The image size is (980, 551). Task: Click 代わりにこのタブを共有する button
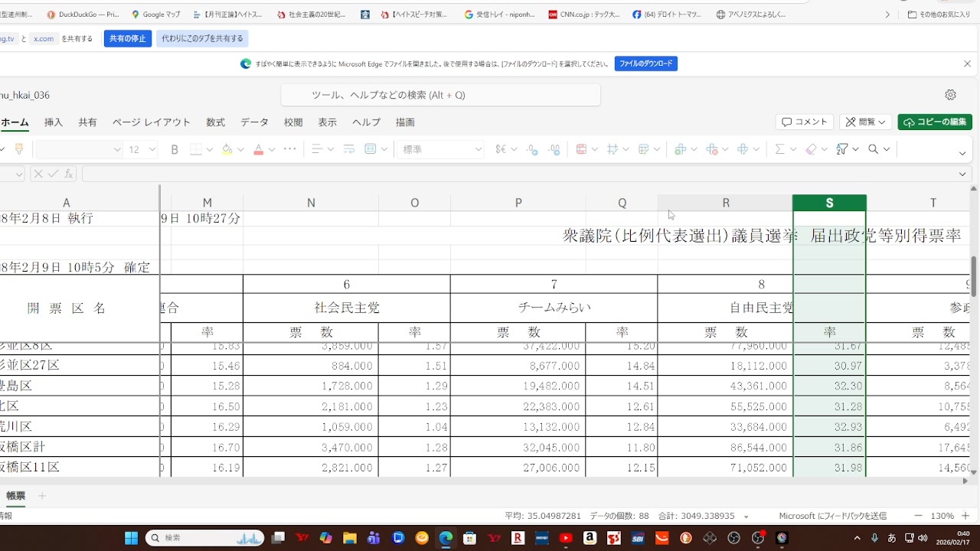click(x=202, y=38)
